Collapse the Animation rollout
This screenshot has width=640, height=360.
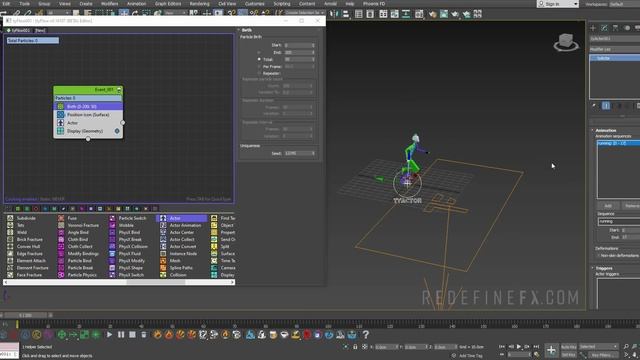[x=593, y=130]
